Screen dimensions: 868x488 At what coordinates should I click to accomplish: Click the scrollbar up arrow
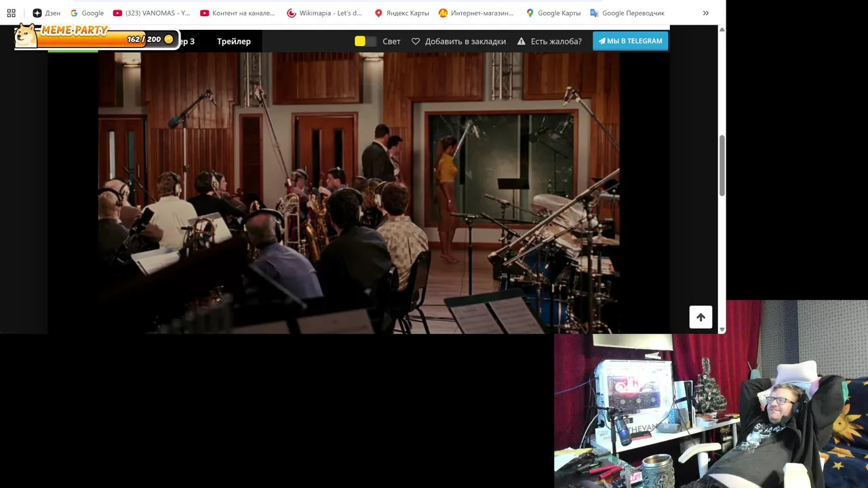(x=722, y=30)
